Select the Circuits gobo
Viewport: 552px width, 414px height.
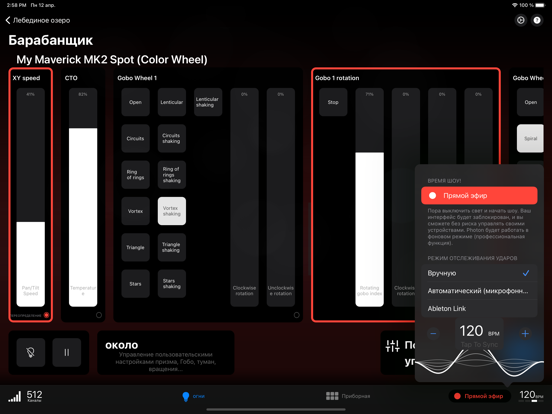click(136, 138)
